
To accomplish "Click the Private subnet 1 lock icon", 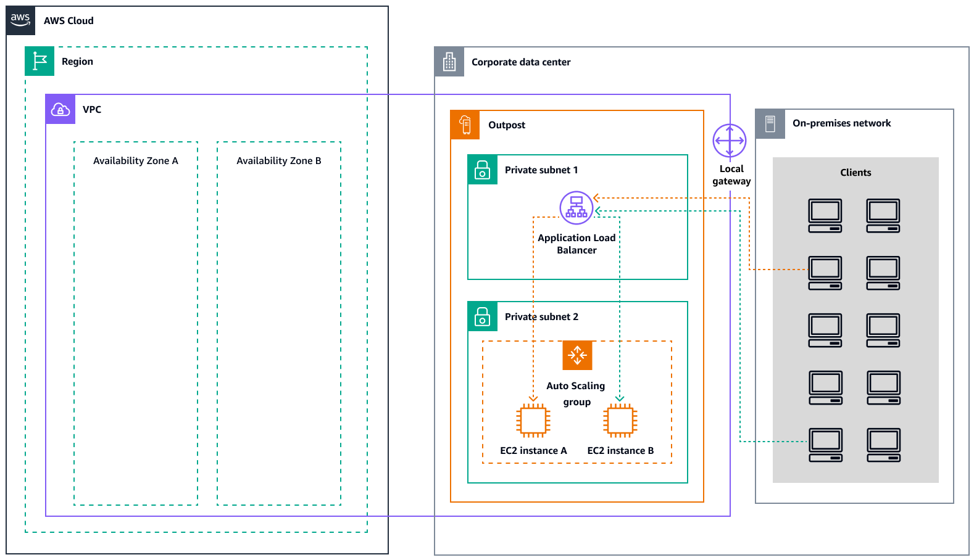I will click(482, 170).
